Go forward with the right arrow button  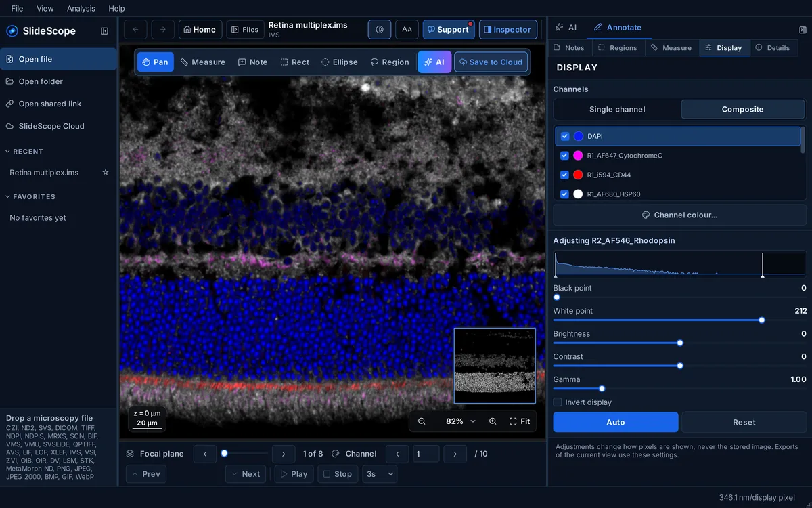(x=163, y=30)
